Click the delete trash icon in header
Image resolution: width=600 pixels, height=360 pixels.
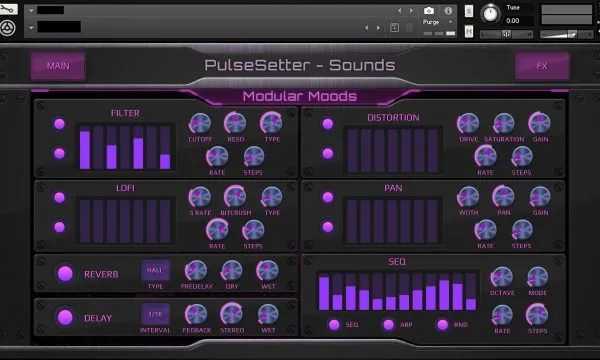tap(409, 28)
